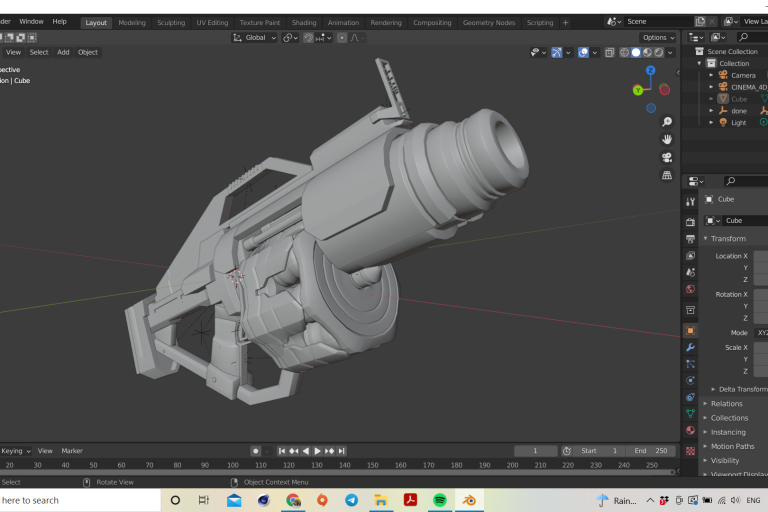The width and height of the screenshot is (768, 512).
Task: Switch to the Sculpting workspace tab
Action: pyautogui.click(x=171, y=22)
